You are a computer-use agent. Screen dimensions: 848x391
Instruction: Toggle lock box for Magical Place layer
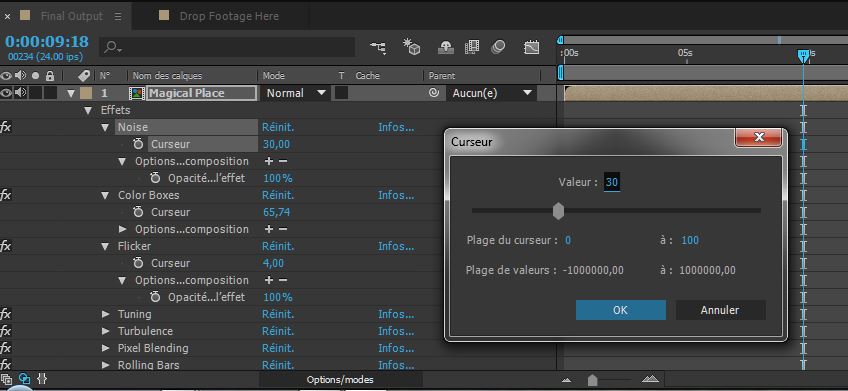[50, 93]
